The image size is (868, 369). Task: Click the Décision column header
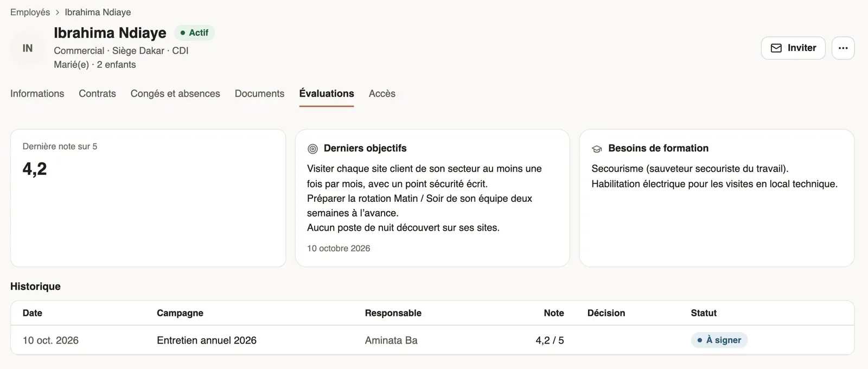pos(606,313)
